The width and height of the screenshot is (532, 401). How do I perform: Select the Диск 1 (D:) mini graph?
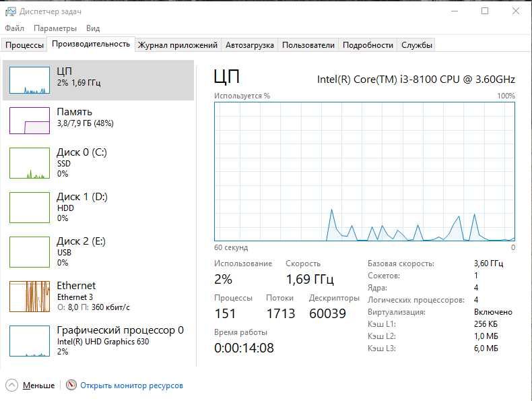coord(30,208)
